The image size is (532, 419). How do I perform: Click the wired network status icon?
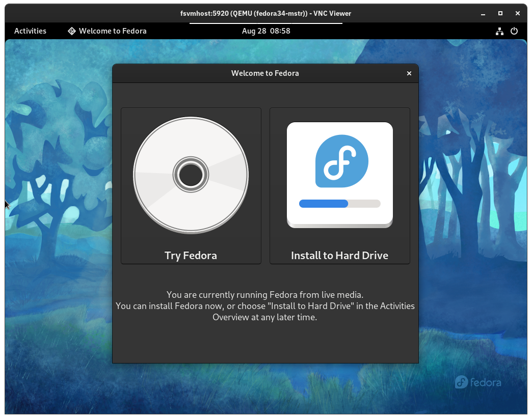tap(499, 31)
